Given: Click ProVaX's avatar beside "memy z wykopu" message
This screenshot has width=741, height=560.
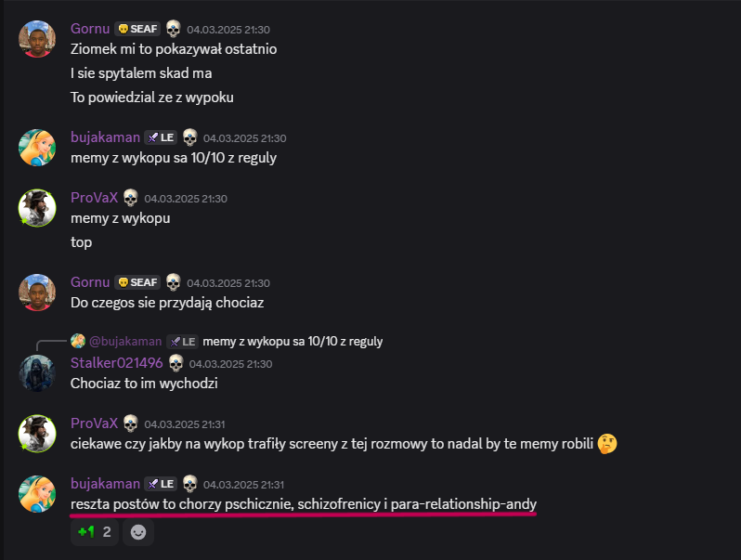Looking at the screenshot, I should click(37, 207).
